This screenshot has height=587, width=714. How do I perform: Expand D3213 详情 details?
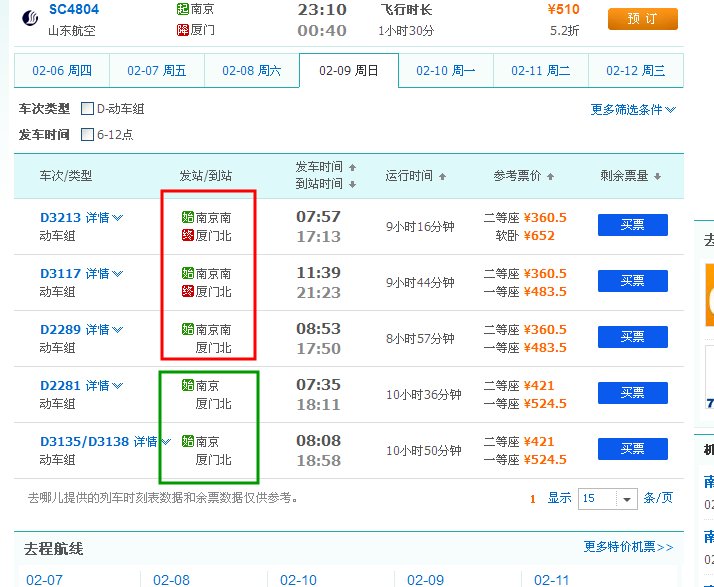[x=104, y=218]
